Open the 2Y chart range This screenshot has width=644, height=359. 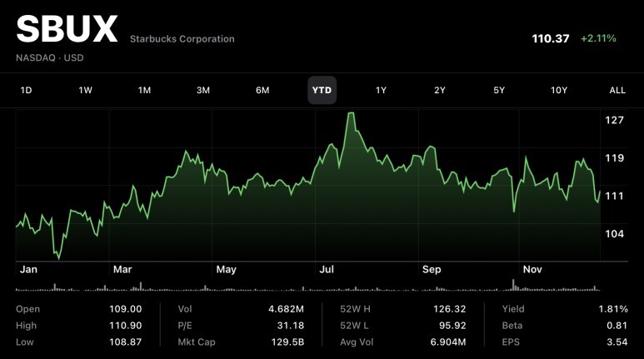[439, 90]
